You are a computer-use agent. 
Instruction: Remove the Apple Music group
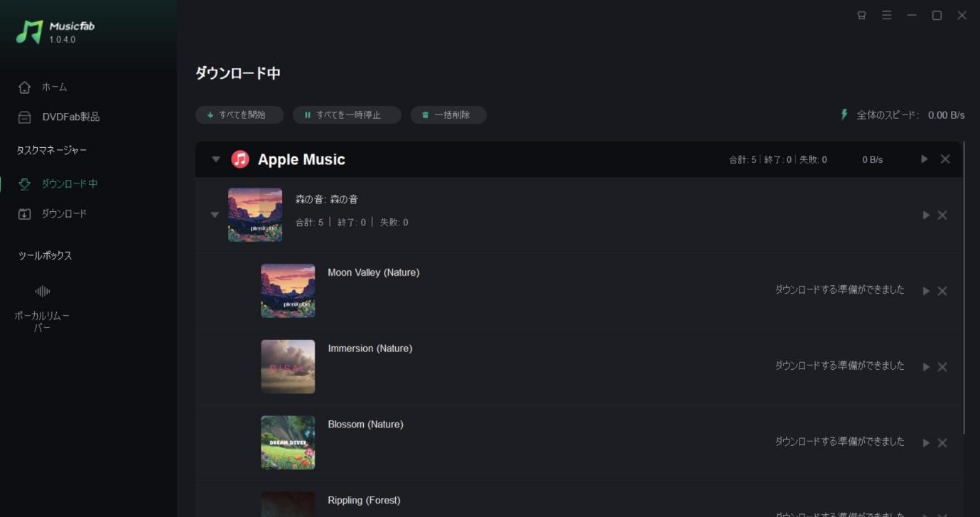(x=945, y=159)
